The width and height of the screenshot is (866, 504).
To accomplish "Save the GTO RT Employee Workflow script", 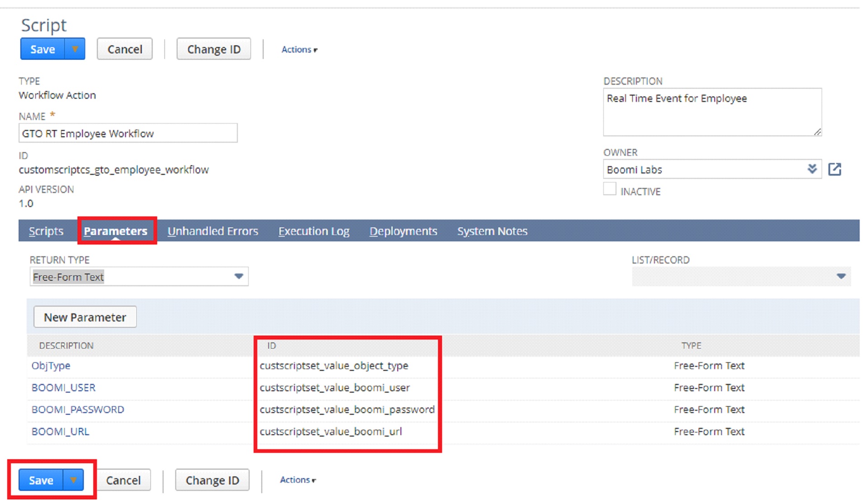I will click(42, 49).
